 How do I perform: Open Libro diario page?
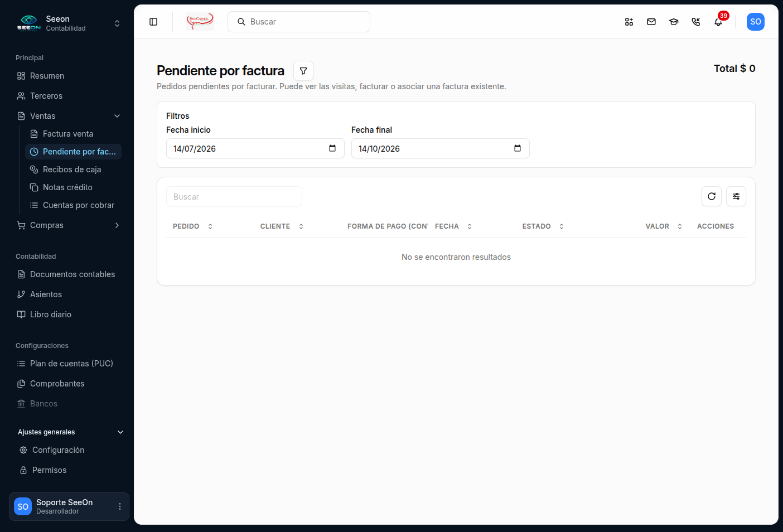(x=69, y=315)
